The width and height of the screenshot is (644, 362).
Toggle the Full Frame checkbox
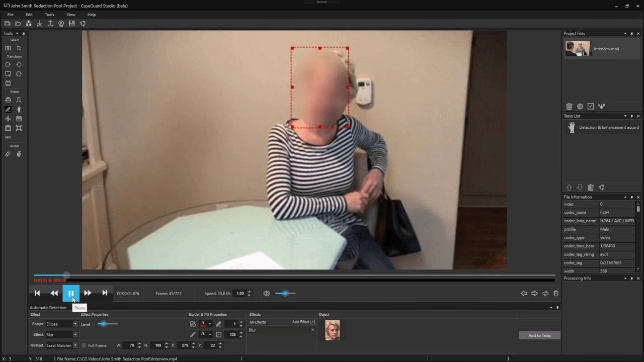[84, 345]
